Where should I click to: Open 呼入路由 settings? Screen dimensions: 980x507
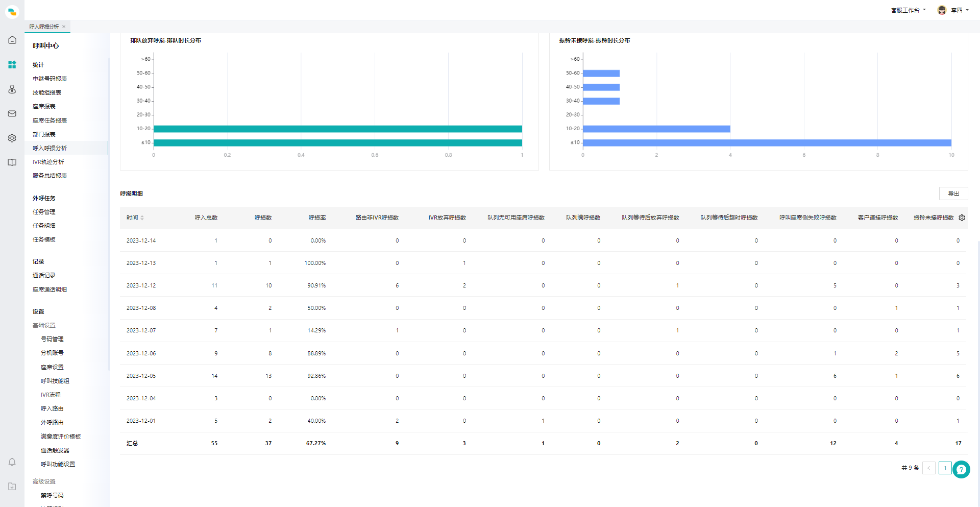click(x=52, y=408)
